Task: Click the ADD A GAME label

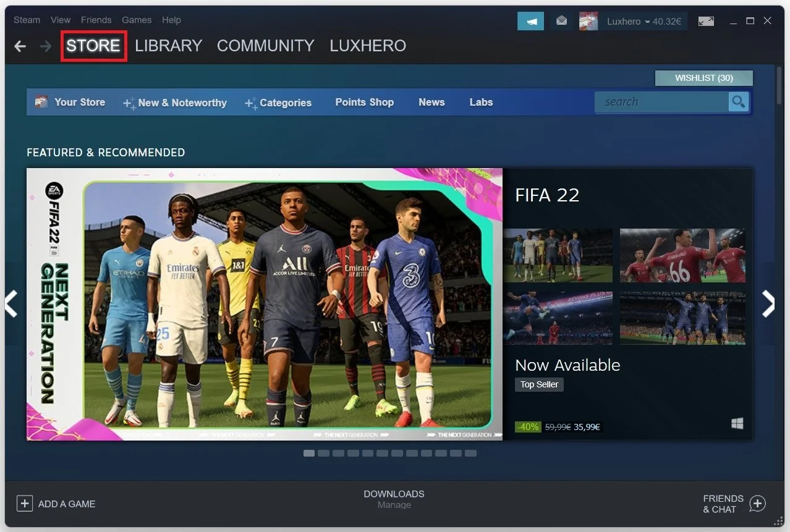Action: coord(67,504)
